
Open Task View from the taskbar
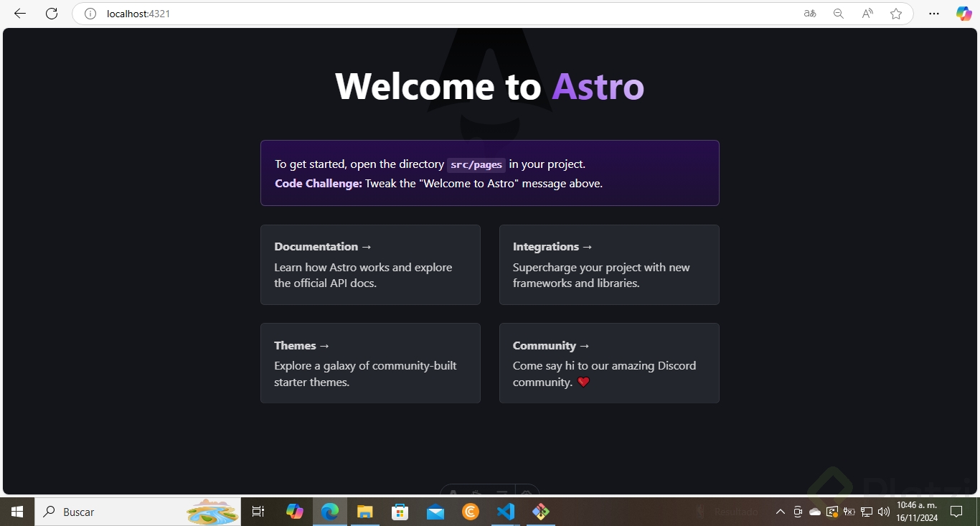258,512
